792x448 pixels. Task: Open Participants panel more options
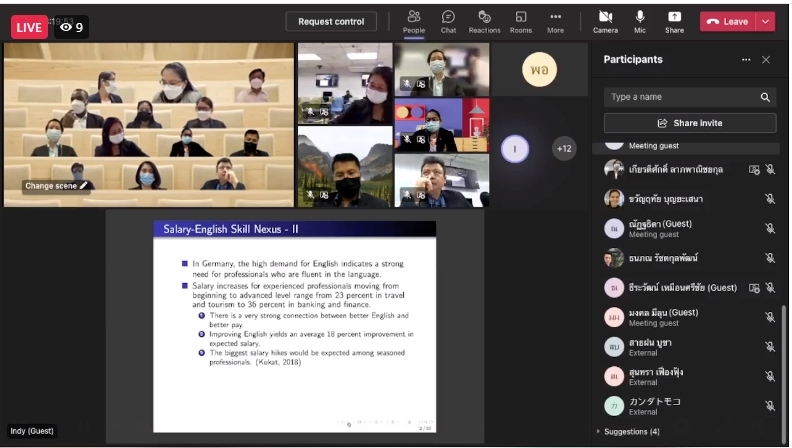click(746, 60)
